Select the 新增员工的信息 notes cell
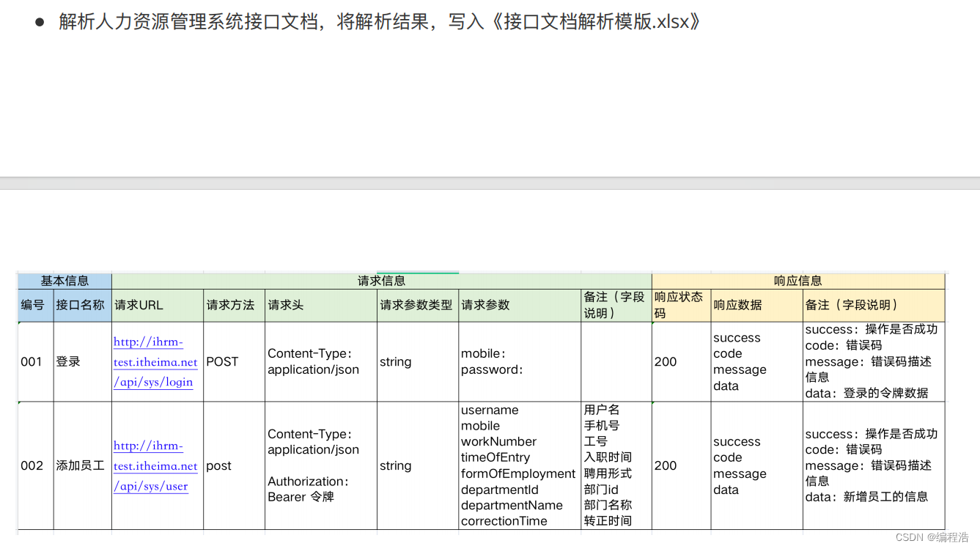Viewport: 980px width, 549px height. pyautogui.click(x=874, y=465)
